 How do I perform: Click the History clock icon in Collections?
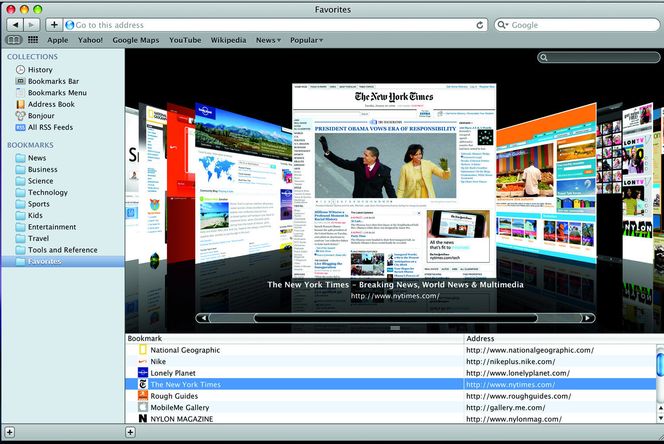tap(20, 69)
